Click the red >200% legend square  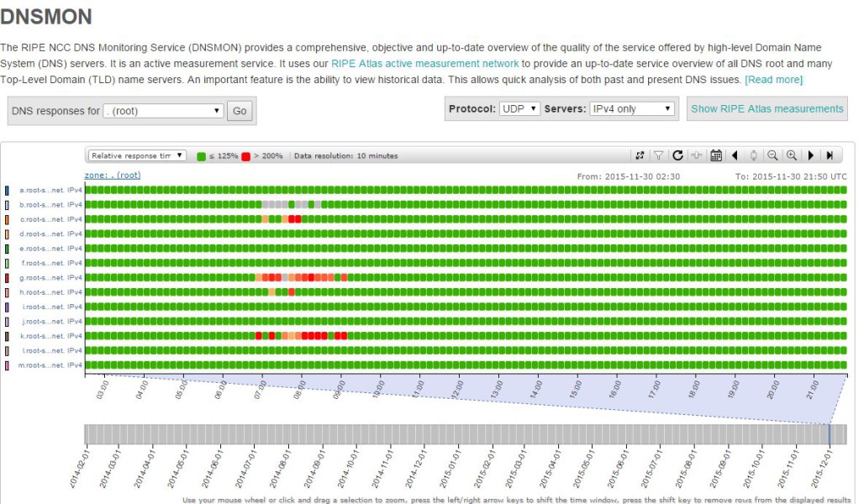pos(245,156)
